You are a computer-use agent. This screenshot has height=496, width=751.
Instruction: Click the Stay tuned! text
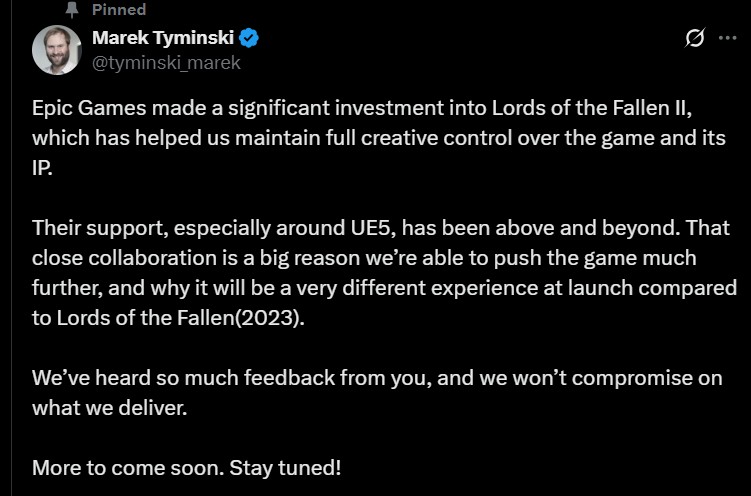click(285, 468)
